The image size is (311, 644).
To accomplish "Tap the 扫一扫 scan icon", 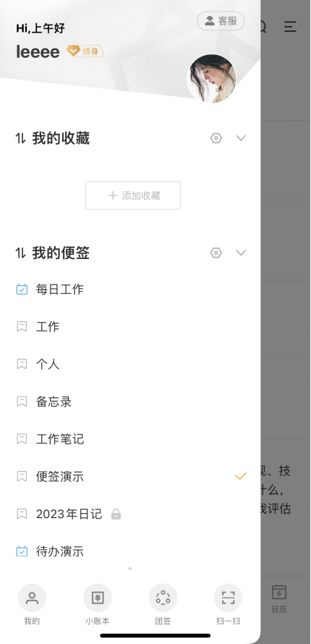I will (228, 598).
